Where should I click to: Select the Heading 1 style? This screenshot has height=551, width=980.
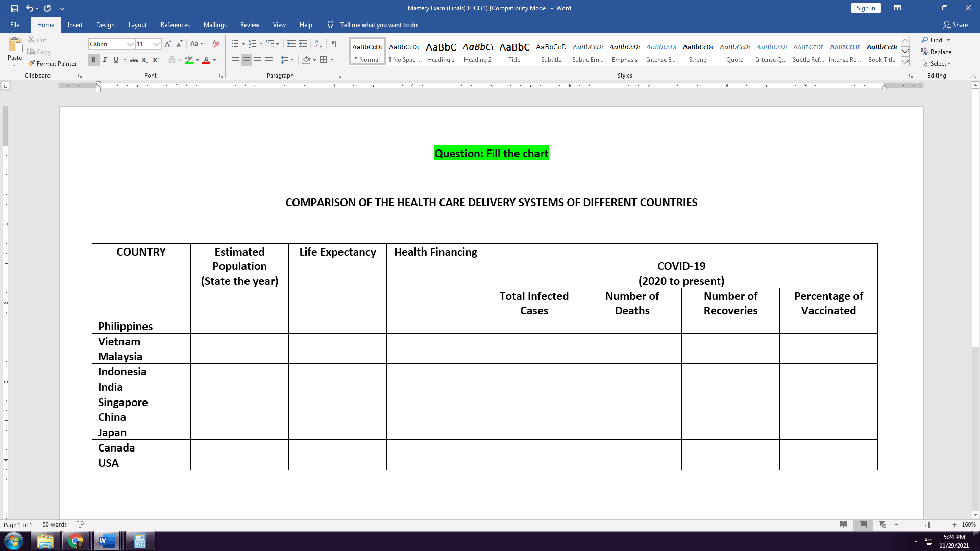(440, 51)
